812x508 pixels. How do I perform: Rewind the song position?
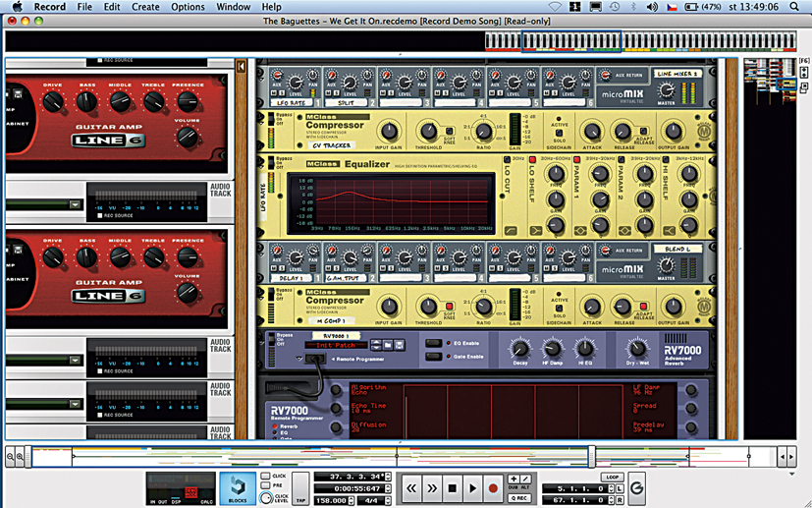tap(411, 488)
